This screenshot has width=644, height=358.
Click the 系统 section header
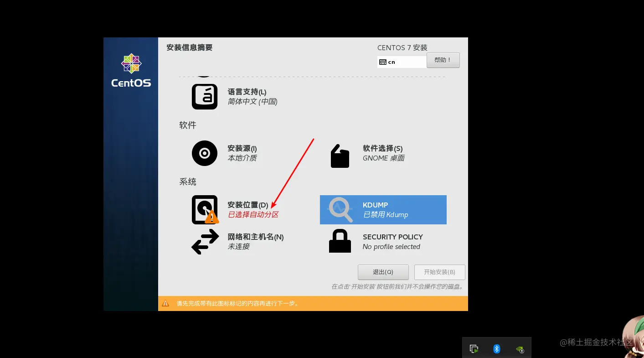tap(187, 182)
